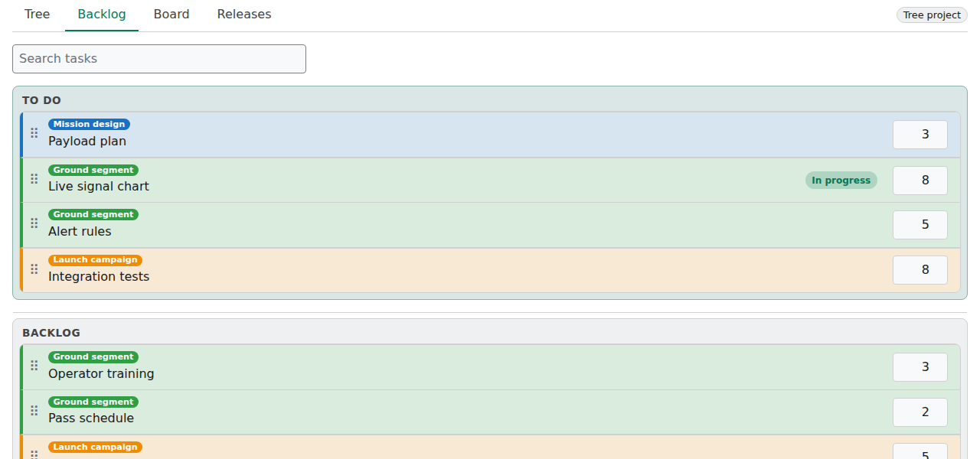Click the Tree project badge
Image resolution: width=980 pixels, height=459 pixels.
coord(932,15)
